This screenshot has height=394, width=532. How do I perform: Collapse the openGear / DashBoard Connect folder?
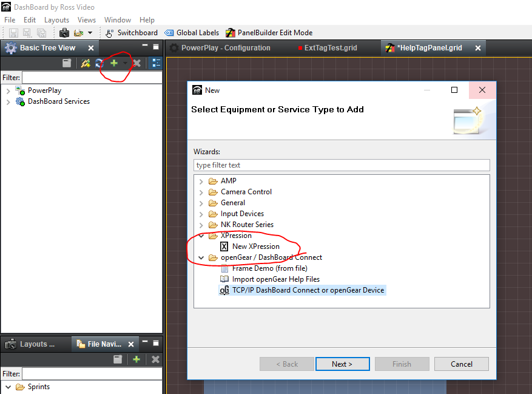click(201, 258)
